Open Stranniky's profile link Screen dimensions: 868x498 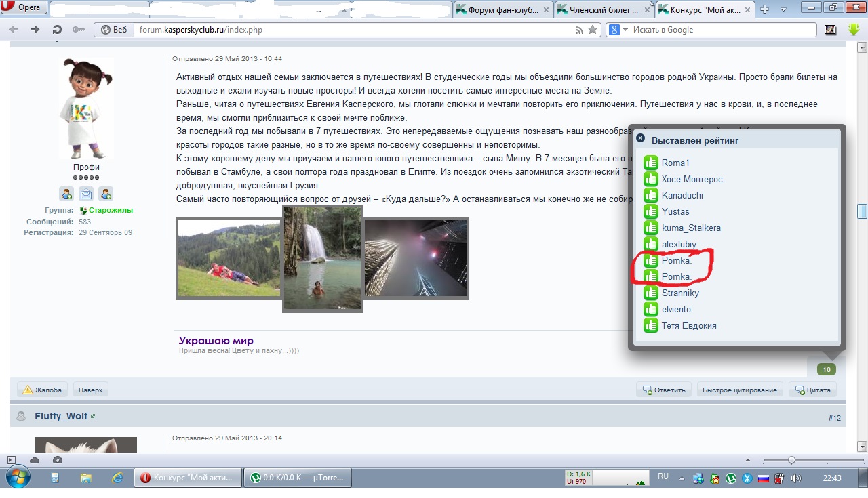(680, 293)
